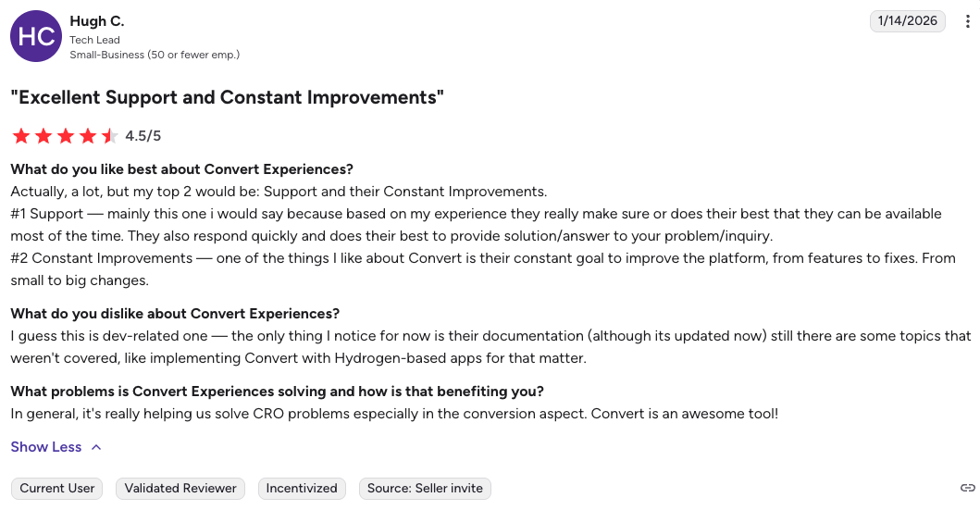Click the copy review link chain icon
This screenshot has width=980, height=510.
pos(968,488)
